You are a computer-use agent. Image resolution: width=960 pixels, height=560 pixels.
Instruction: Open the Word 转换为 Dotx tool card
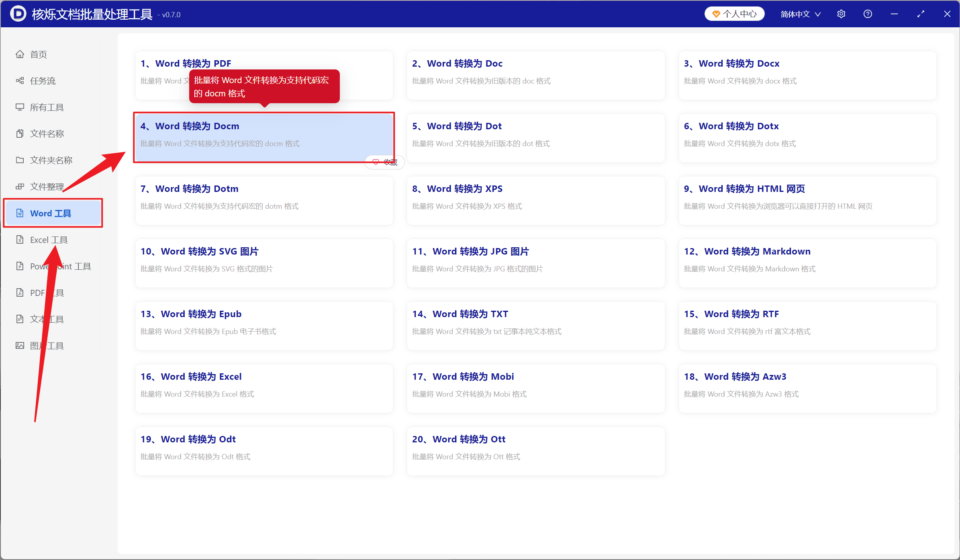click(x=807, y=138)
